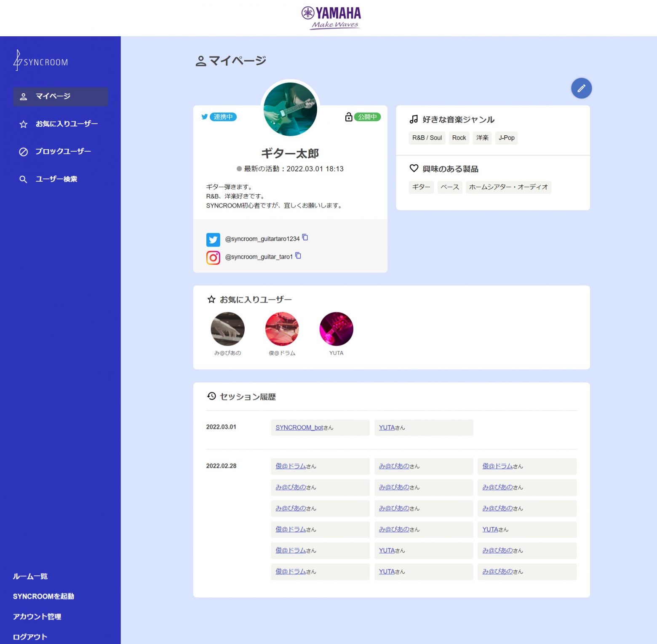Click the Twitter square icon

coord(213,239)
